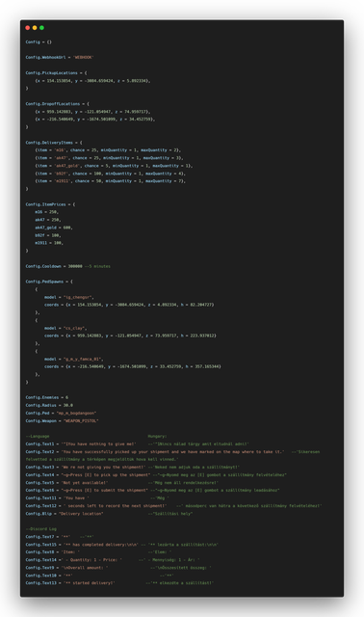
Task: Click the Config.Ped "mp_m_bogdangoon" line
Action: (x=61, y=414)
